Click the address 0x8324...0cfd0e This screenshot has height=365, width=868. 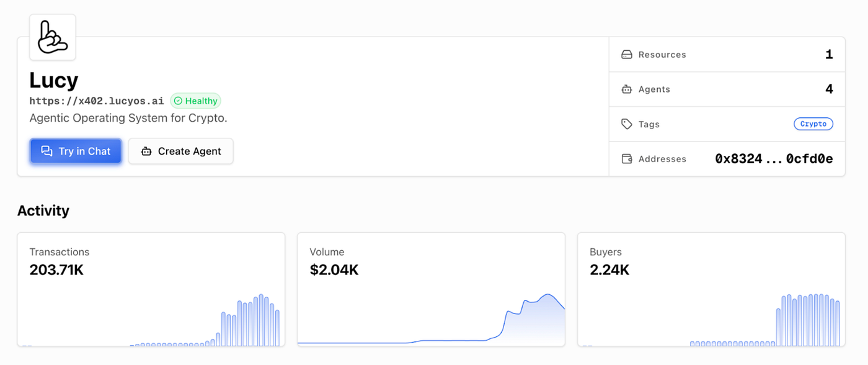(x=774, y=159)
